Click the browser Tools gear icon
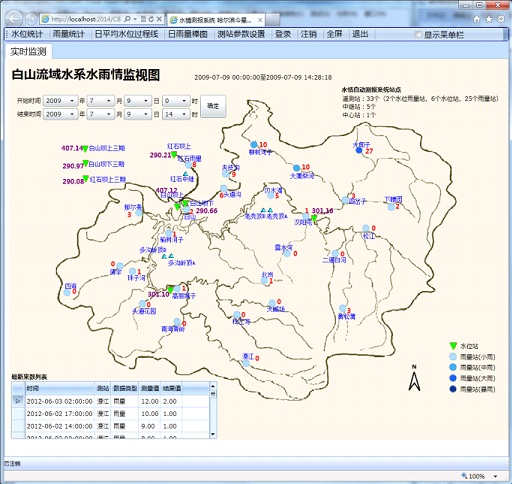This screenshot has height=484, width=512. (x=501, y=19)
